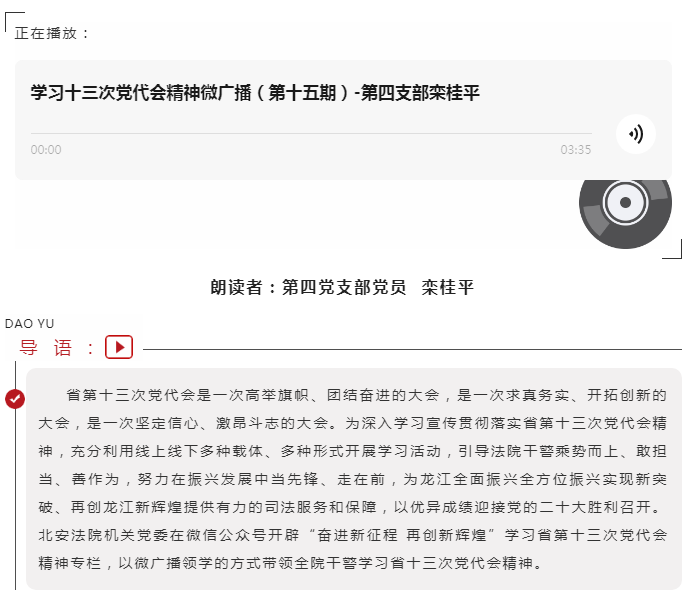The height and width of the screenshot is (600, 693).
Task: Click the 00:00 elapsed time label
Action: (46, 150)
